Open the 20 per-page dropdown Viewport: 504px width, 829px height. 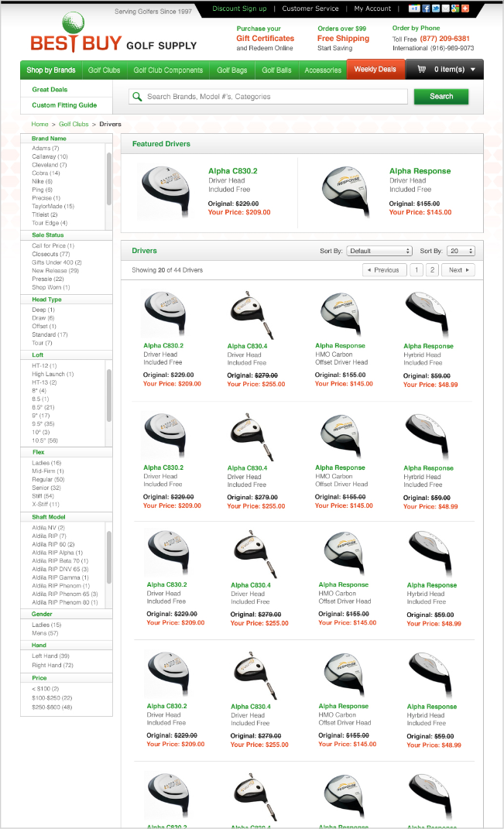point(461,251)
